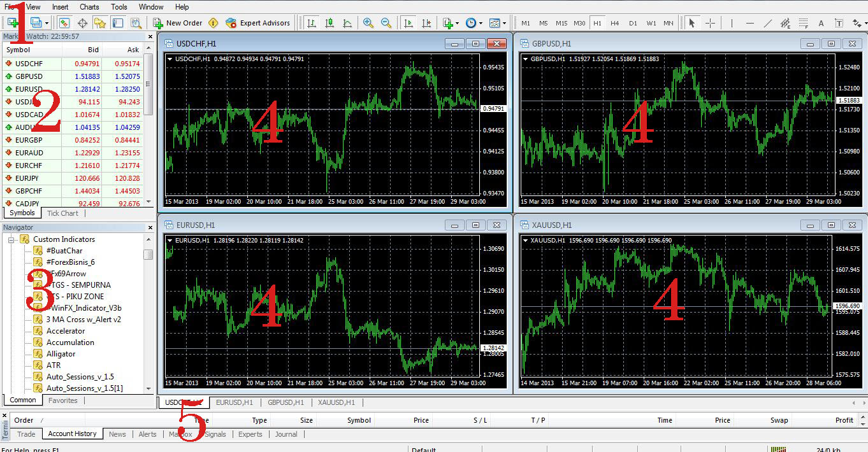This screenshot has height=452, width=868.
Task: Toggle the Market Watch window icon
Action: coord(64,23)
